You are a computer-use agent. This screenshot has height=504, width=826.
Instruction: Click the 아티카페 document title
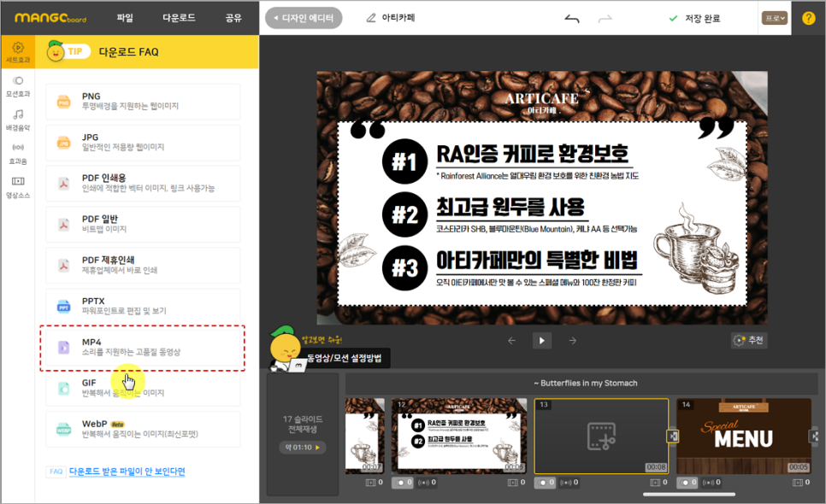tap(398, 18)
